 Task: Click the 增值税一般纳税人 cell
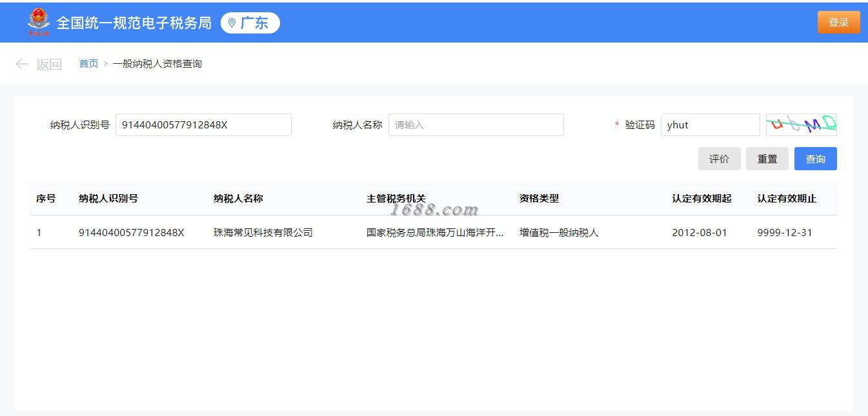[559, 233]
